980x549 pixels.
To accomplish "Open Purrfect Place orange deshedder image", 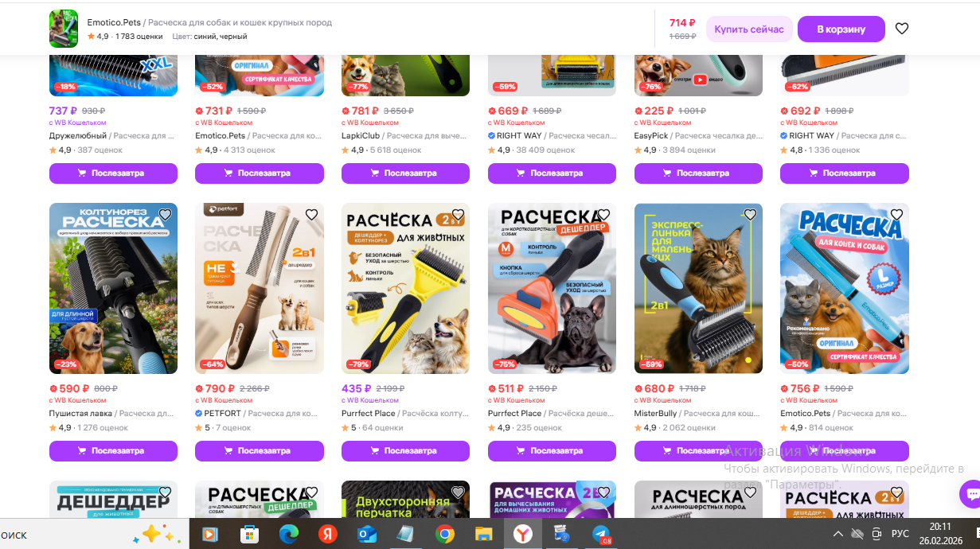I will (552, 288).
